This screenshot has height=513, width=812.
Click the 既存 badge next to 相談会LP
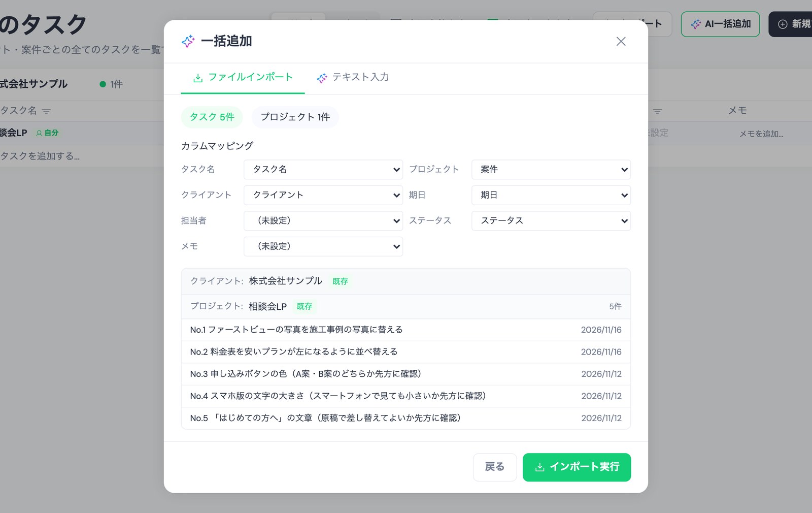[x=304, y=307]
